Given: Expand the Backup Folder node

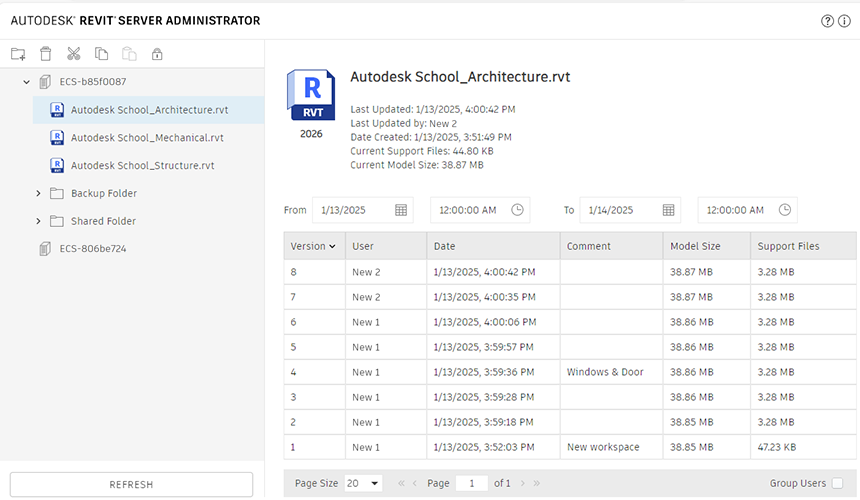Looking at the screenshot, I should coord(38,193).
